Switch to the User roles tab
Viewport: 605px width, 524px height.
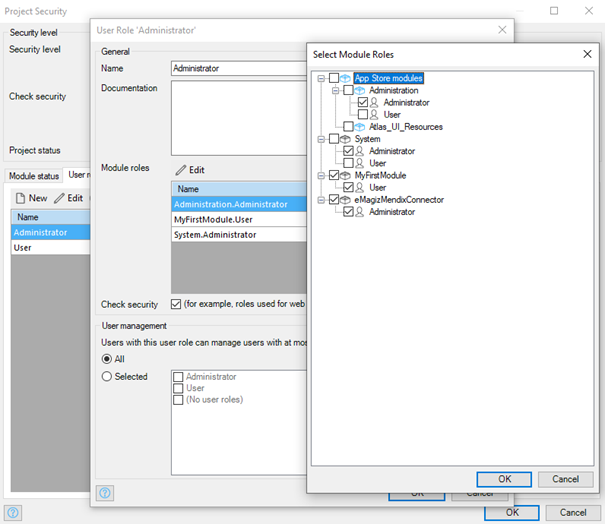[x=77, y=175]
